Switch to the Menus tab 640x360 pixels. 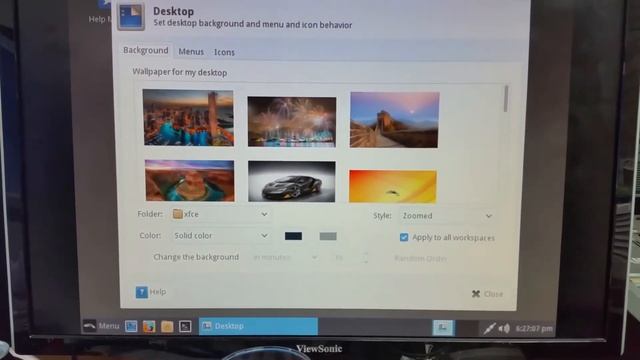click(191, 52)
